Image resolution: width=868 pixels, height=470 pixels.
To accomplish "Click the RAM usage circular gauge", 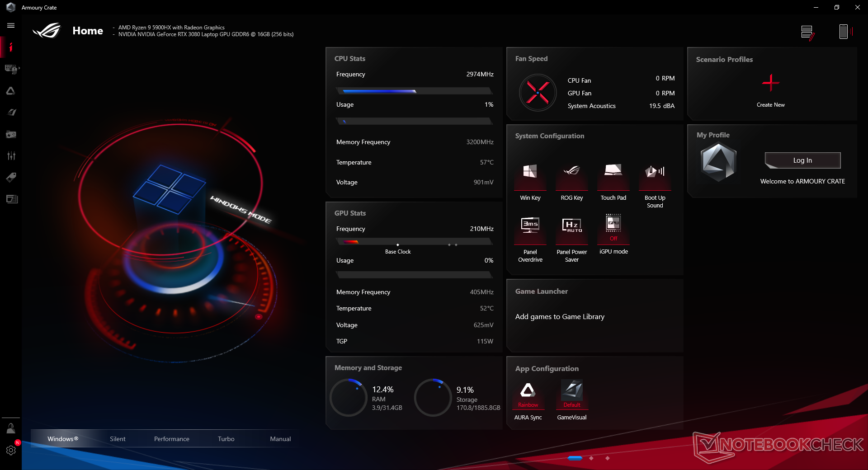I will pos(349,398).
